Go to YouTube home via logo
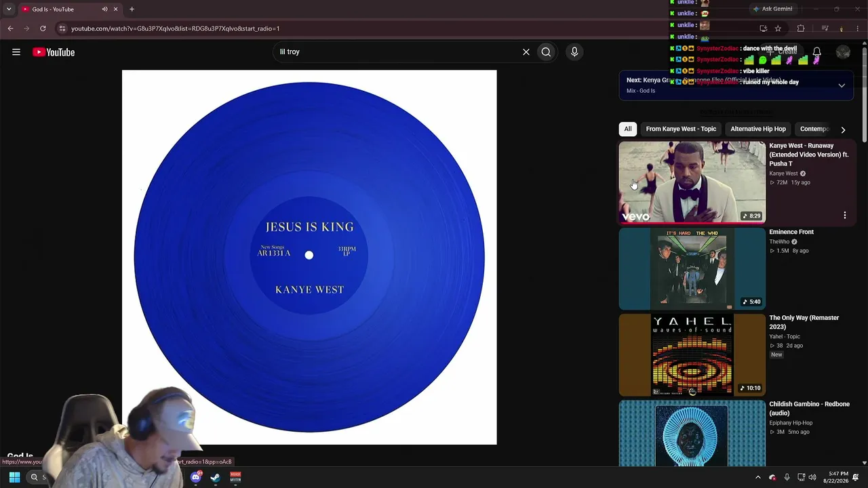 click(54, 52)
